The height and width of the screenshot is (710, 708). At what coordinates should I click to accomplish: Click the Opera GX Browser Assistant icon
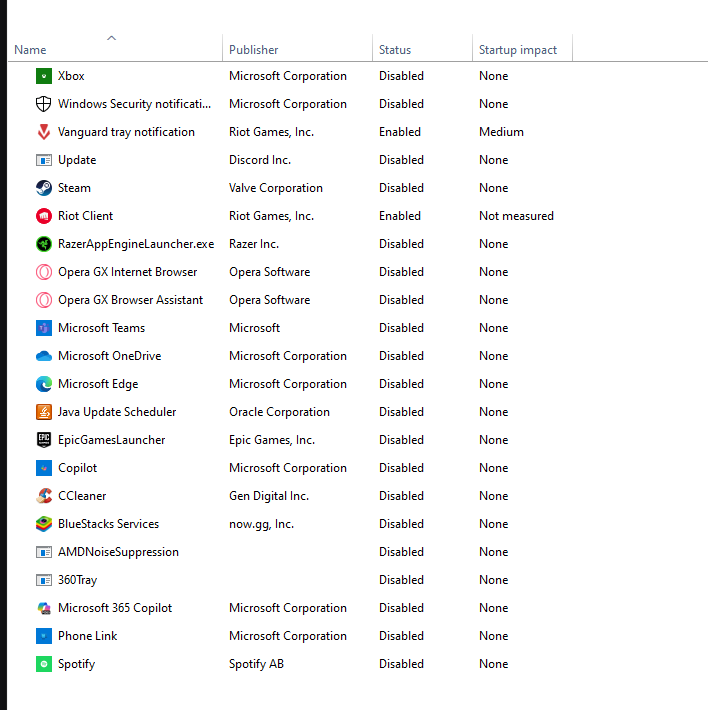(x=43, y=300)
